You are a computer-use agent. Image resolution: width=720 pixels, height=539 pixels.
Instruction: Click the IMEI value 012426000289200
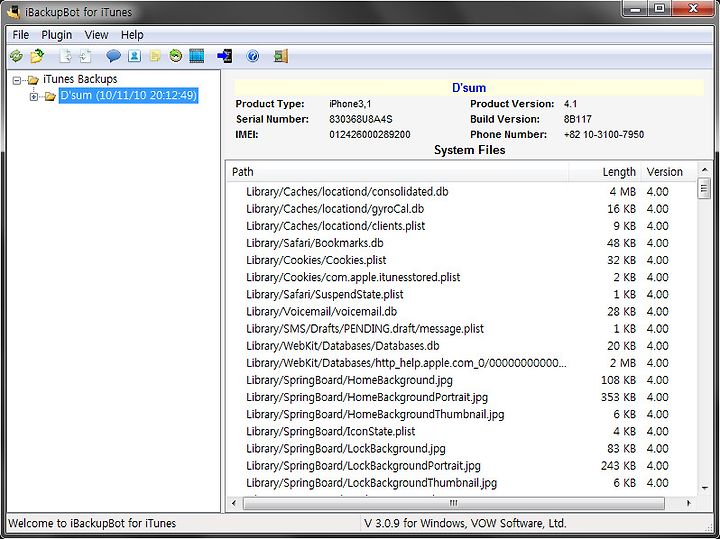(370, 135)
